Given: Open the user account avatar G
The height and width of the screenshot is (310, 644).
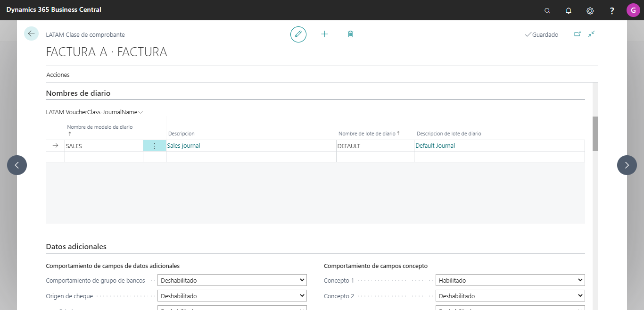Looking at the screenshot, I should pos(633,10).
